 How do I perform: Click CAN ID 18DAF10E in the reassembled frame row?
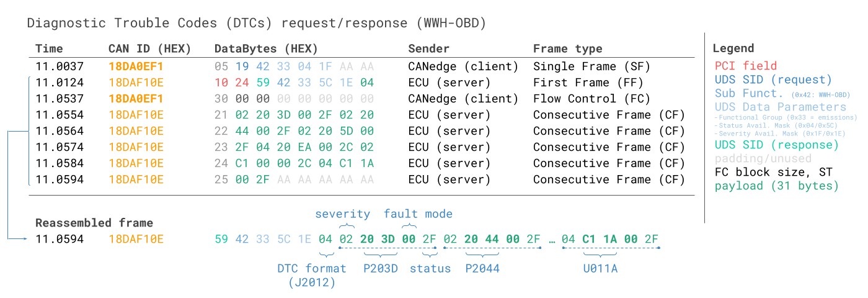click(136, 239)
